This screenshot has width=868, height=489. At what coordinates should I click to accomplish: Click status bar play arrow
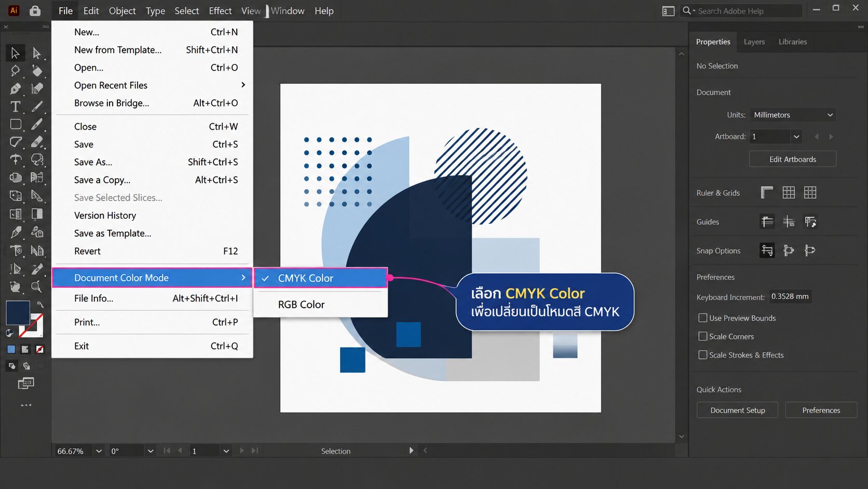(411, 451)
